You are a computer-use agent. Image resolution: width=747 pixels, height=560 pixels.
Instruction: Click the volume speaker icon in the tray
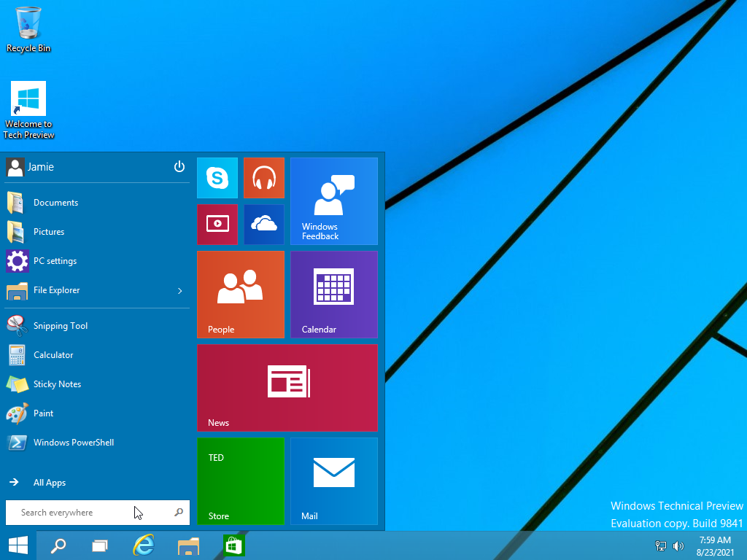coord(678,545)
